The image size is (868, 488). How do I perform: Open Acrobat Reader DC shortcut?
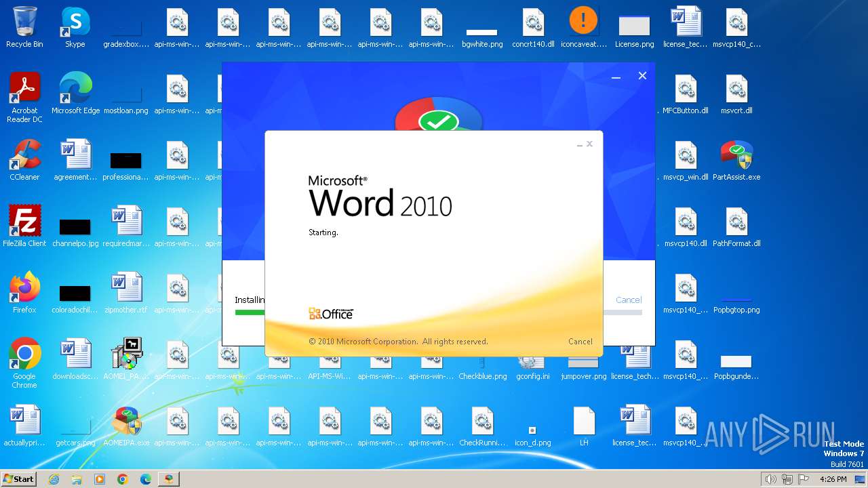(x=24, y=98)
